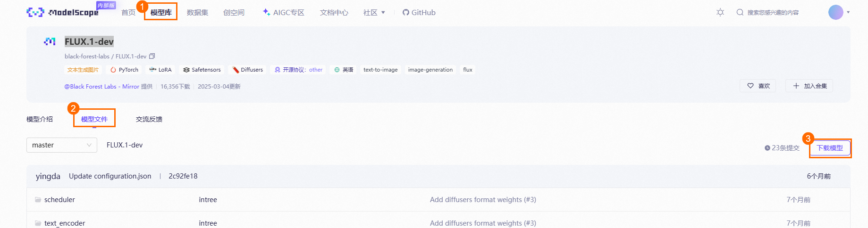This screenshot has height=228, width=868.
Task: Open @Black Forest Labs - Mirror provider link
Action: coord(102,87)
